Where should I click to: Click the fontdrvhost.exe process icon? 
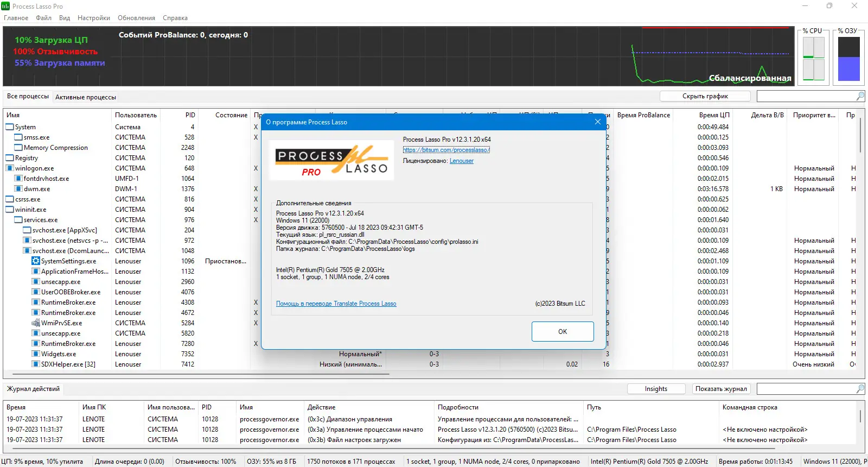pyautogui.click(x=18, y=179)
